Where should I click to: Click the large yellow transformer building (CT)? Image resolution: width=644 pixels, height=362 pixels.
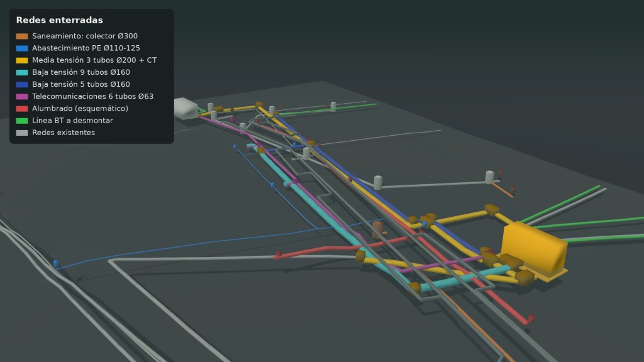tap(534, 250)
